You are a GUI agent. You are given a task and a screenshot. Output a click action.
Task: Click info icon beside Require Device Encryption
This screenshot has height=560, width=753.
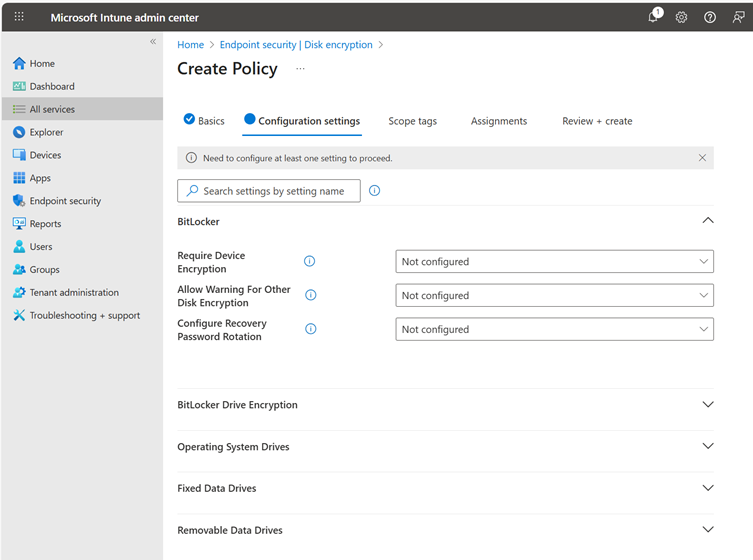(309, 261)
